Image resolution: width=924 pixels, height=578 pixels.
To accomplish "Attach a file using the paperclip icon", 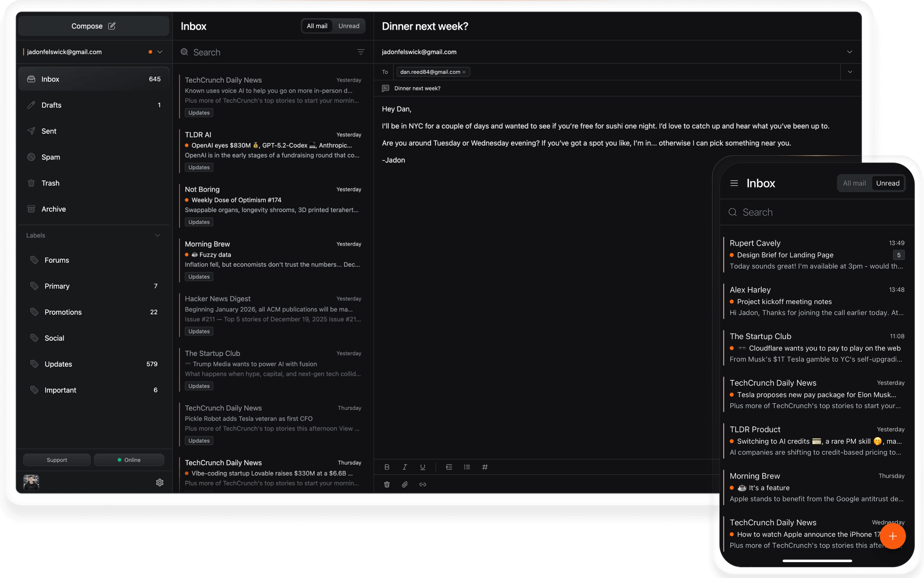I will tap(405, 484).
